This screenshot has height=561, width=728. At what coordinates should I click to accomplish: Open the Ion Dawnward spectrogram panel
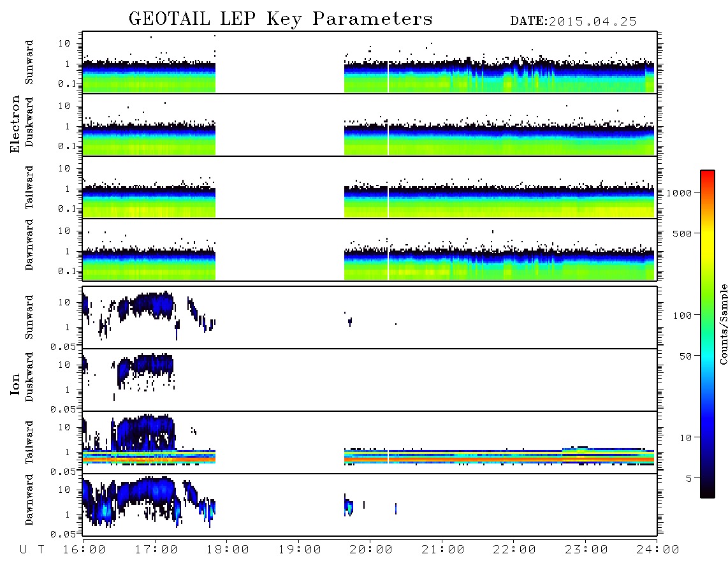pos(370,504)
